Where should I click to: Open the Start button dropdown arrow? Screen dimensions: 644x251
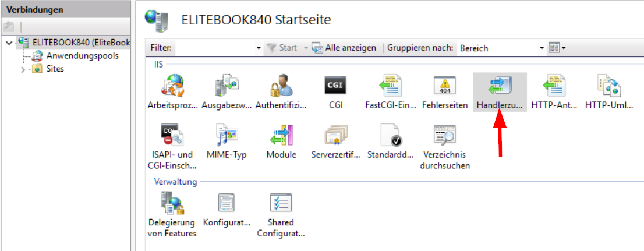pos(306,48)
